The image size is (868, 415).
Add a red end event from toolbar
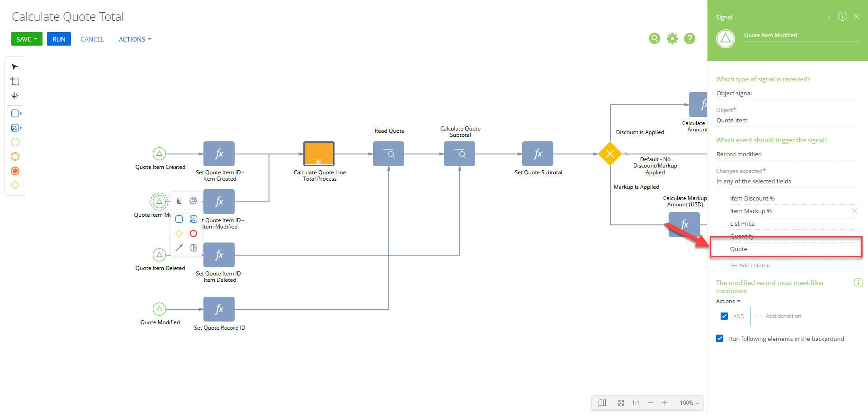(x=15, y=171)
